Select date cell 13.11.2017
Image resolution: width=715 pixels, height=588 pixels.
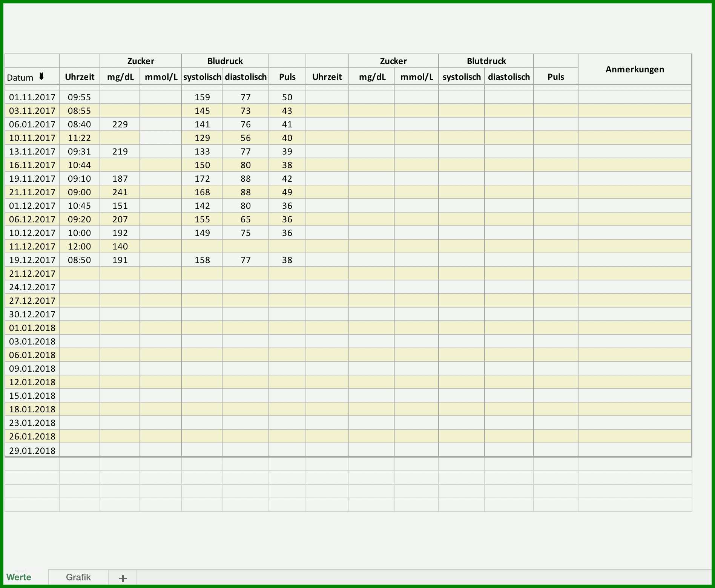point(32,152)
